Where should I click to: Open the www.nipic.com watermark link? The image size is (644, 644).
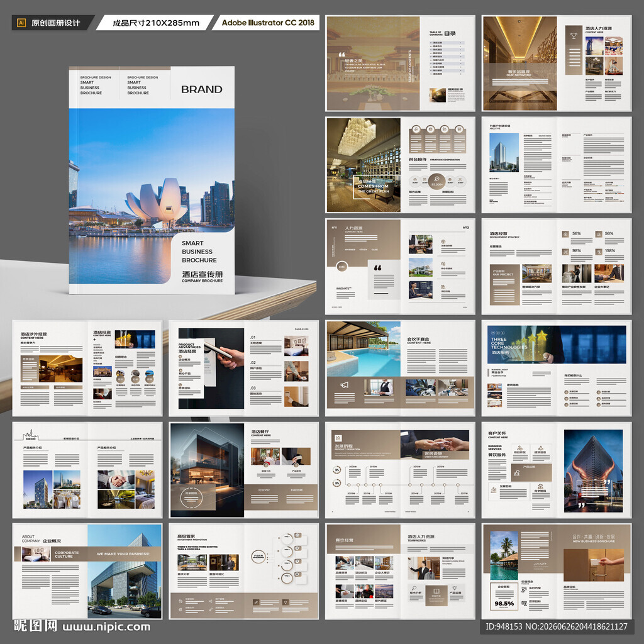coord(106,627)
